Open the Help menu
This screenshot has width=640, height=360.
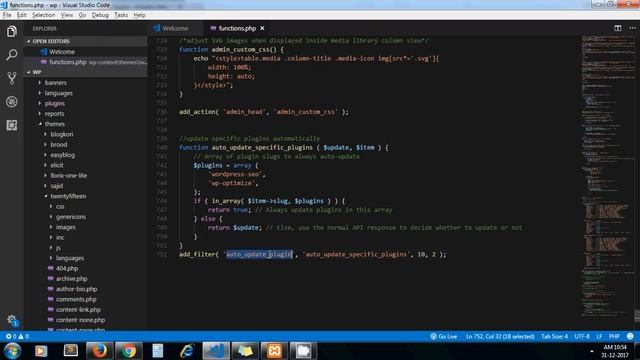coord(140,15)
